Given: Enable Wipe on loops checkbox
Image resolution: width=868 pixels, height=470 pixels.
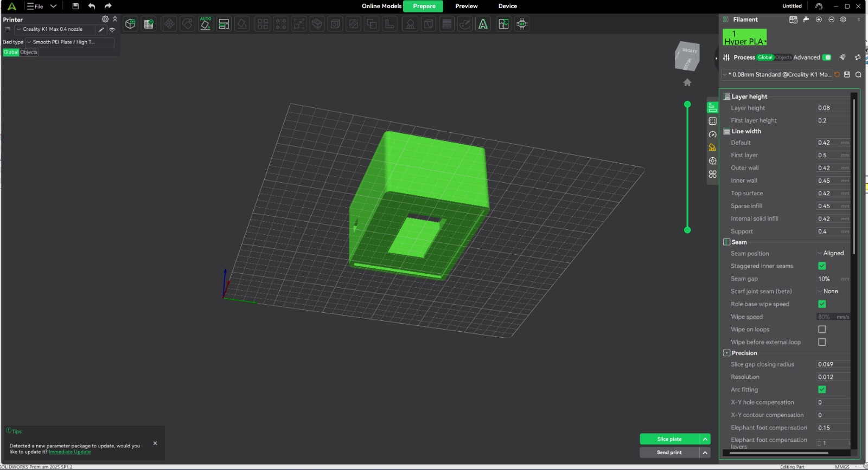Looking at the screenshot, I should point(822,330).
